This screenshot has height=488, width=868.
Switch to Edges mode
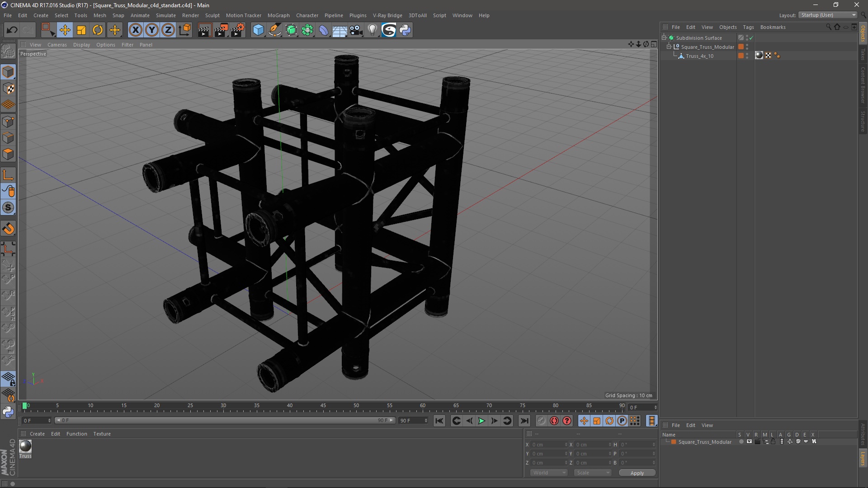pyautogui.click(x=8, y=138)
